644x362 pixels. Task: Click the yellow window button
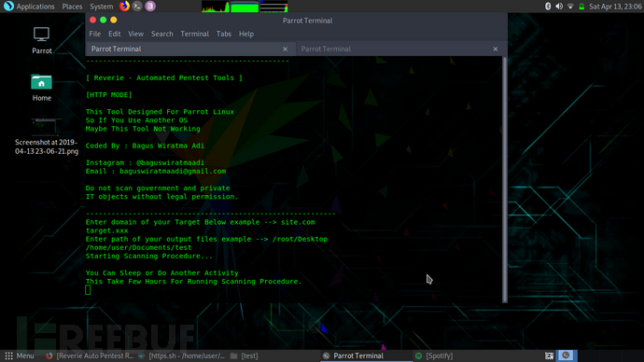click(113, 20)
